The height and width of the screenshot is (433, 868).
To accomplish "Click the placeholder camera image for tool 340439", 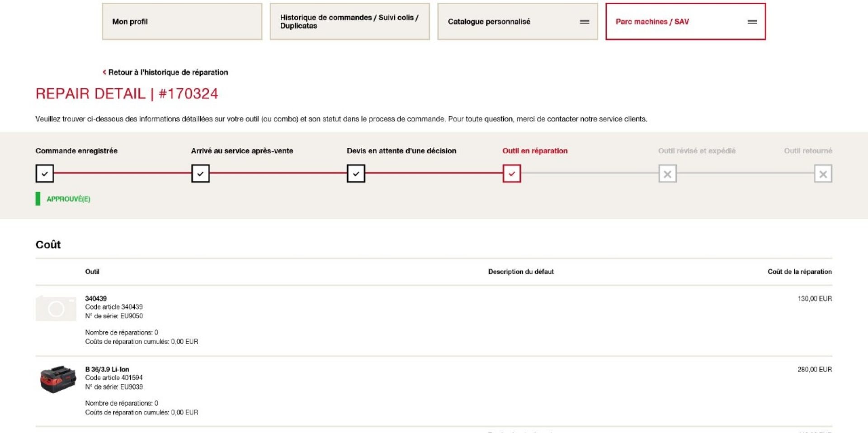I will point(56,308).
